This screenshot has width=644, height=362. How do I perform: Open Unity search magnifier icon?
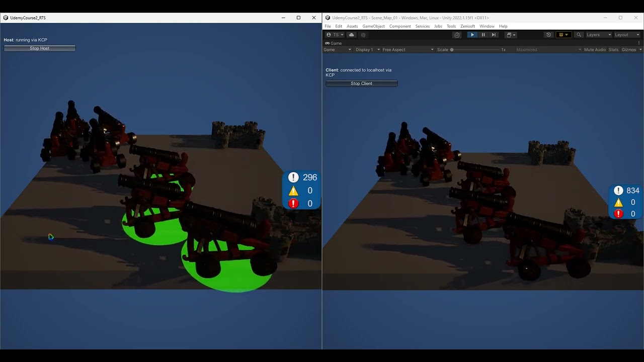[579, 35]
